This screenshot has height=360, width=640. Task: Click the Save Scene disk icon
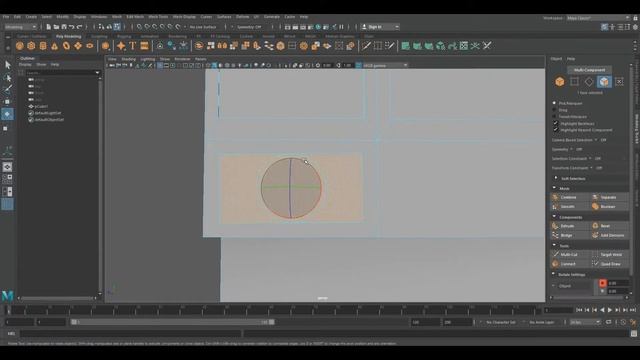(64, 27)
